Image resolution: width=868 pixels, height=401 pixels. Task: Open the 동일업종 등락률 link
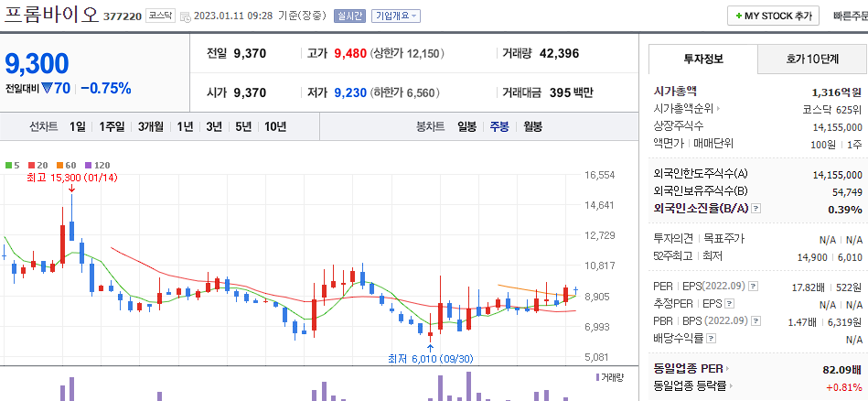coord(691,385)
